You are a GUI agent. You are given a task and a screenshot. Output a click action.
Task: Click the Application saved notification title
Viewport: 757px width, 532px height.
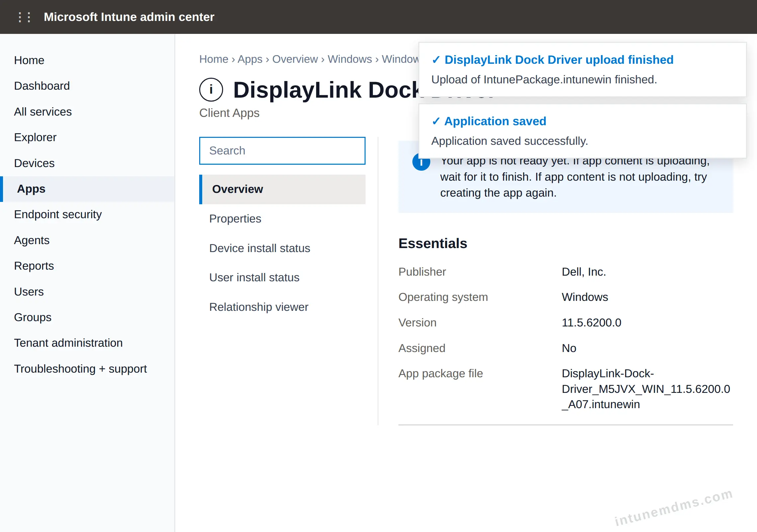[495, 121]
